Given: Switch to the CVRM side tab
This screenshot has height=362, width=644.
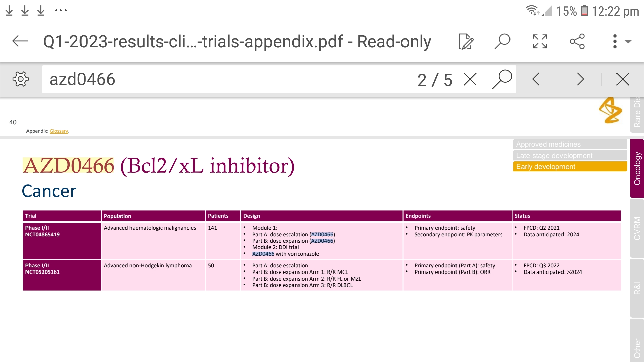Looking at the screenshot, I should click(637, 228).
